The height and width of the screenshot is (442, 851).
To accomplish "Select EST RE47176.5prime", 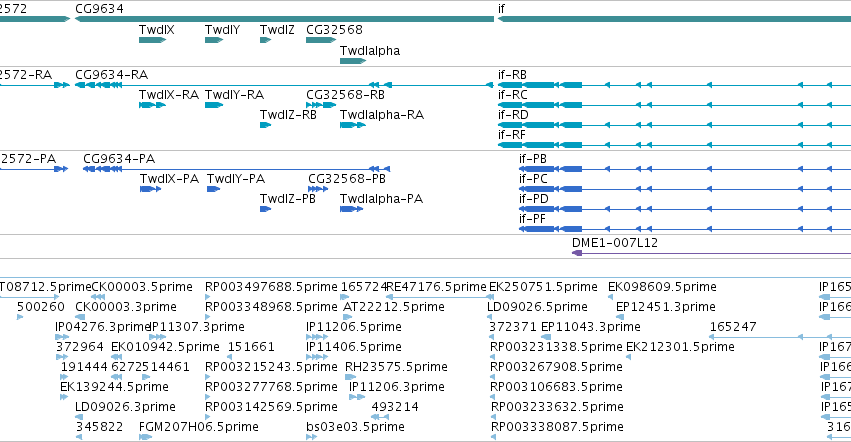I will pos(436,287).
